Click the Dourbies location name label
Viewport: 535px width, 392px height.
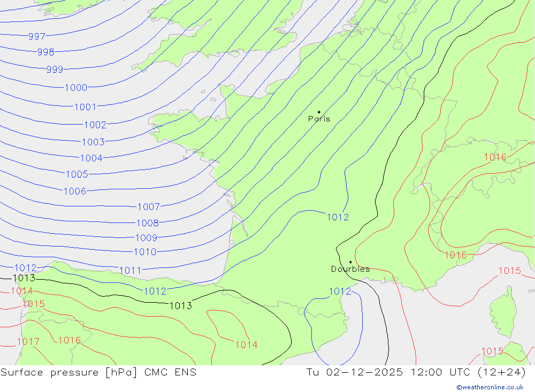tap(350, 269)
